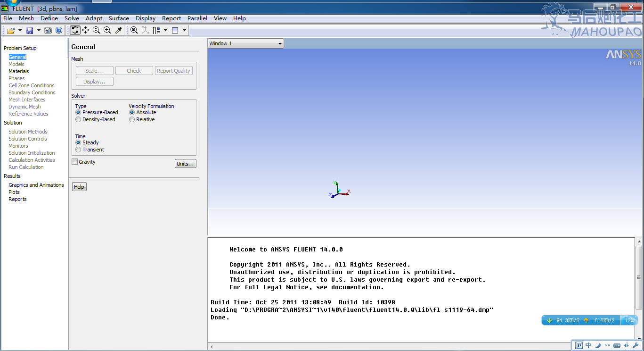Open the Adapt menu
Screen dimensions: 644x351
coord(94,18)
